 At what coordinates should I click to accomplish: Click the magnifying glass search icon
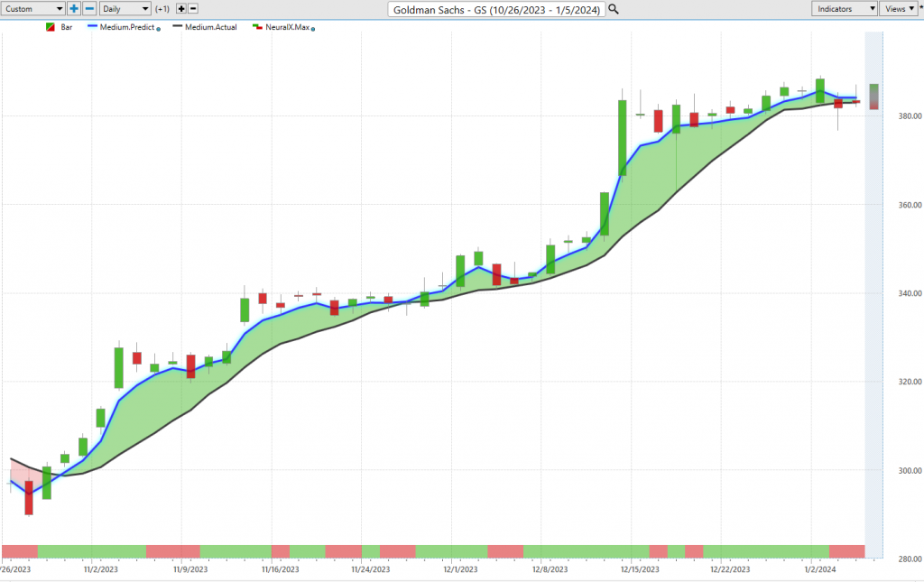614,9
